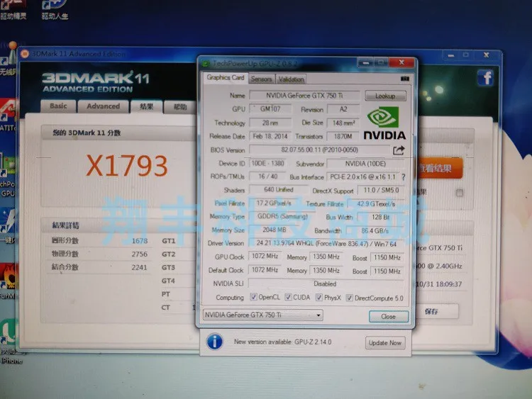This screenshot has width=532, height=399.
Task: Open the Advanced tab in 3DMark 11
Action: coord(103,106)
